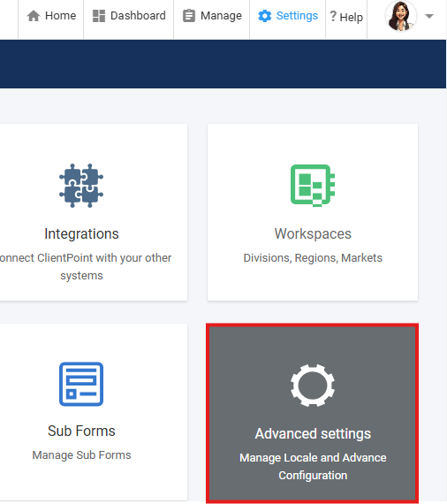This screenshot has height=504, width=447.
Task: Click the dashboard grid icon
Action: pos(99,16)
